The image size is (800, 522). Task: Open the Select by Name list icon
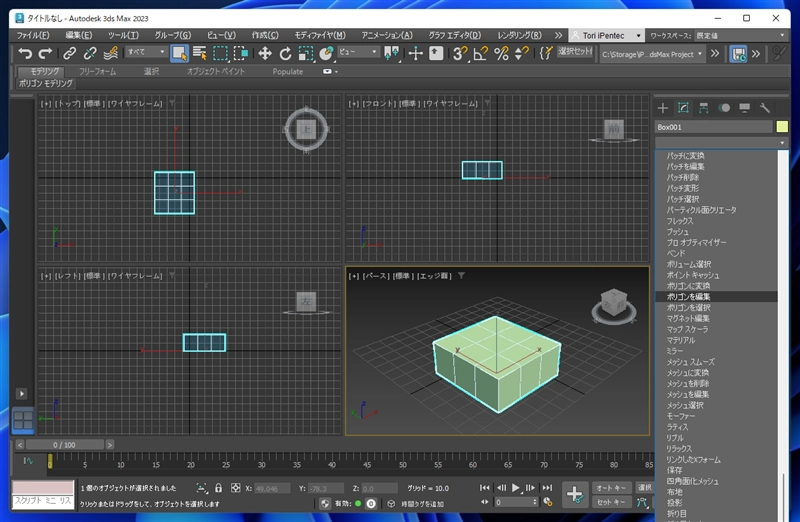[x=199, y=53]
